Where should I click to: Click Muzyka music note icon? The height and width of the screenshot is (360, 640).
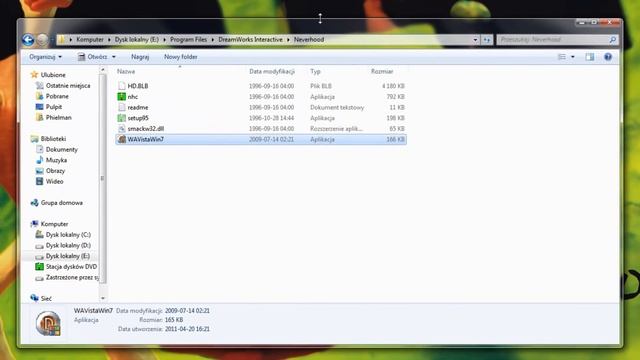(x=40, y=160)
